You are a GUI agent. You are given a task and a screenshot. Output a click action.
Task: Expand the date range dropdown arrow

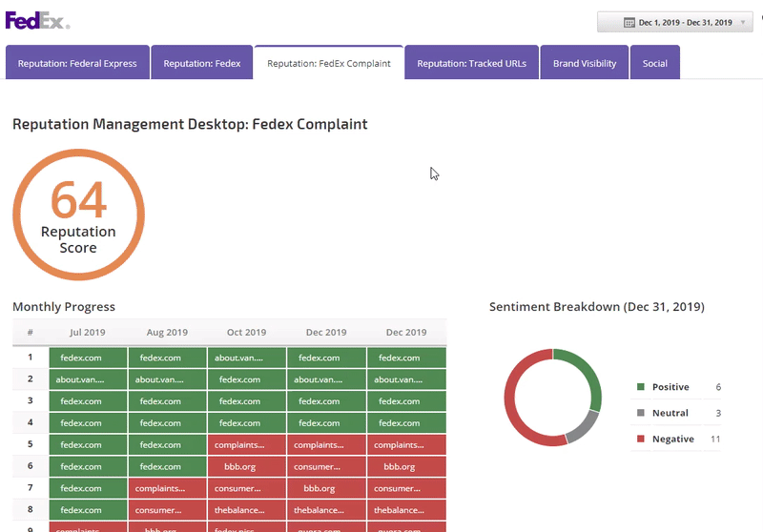pyautogui.click(x=742, y=22)
